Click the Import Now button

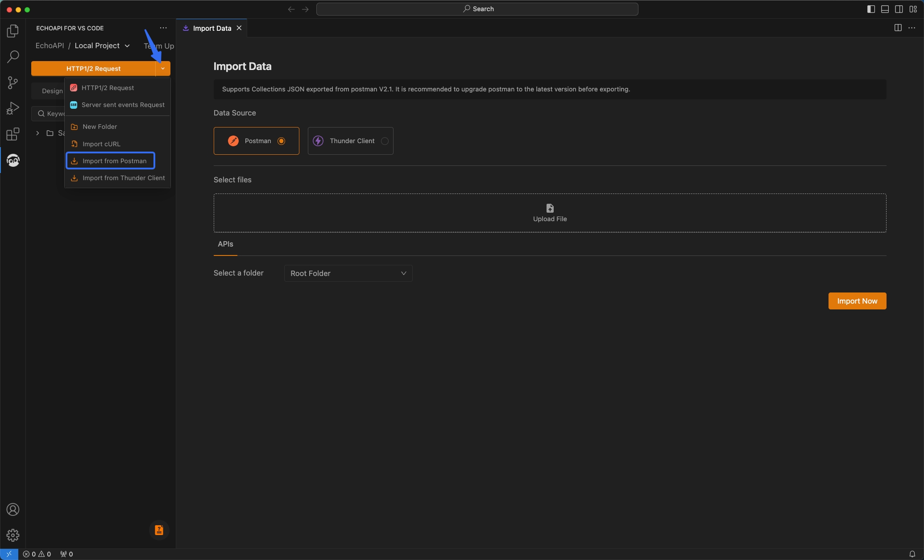tap(858, 301)
